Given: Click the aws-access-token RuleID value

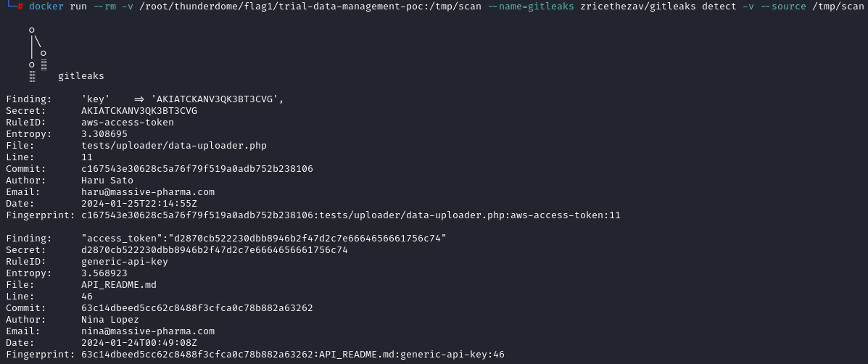Looking at the screenshot, I should (128, 123).
